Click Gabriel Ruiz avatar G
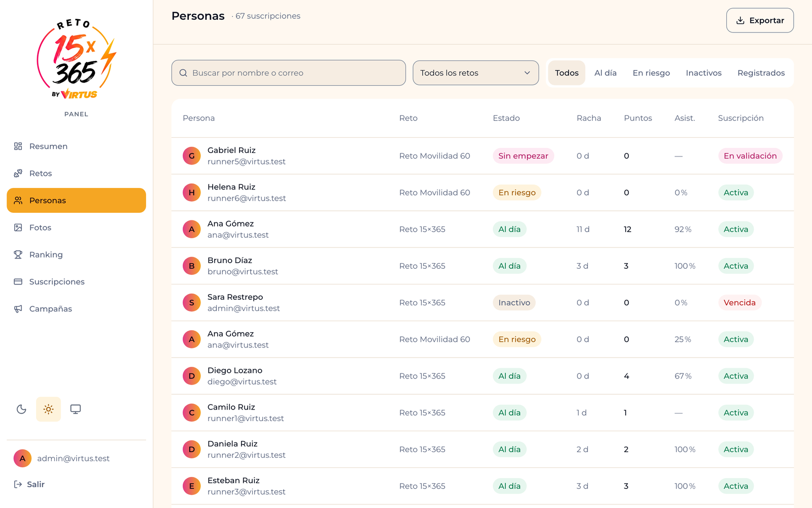The width and height of the screenshot is (812, 508). coord(192,156)
